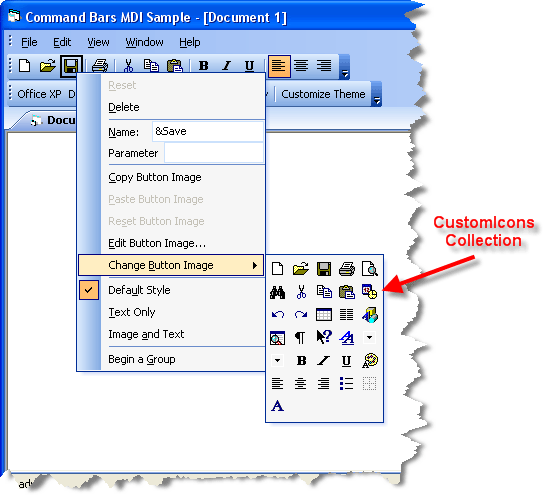Click the Office XP theme button

(39, 94)
